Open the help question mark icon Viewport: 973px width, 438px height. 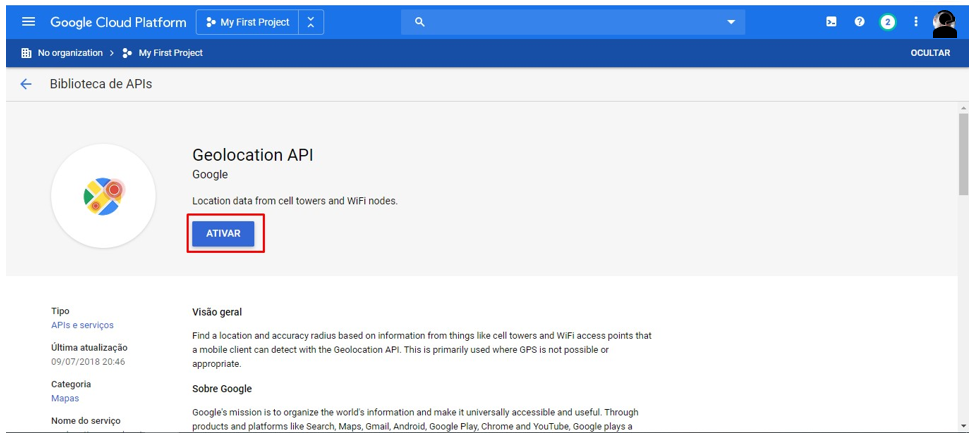[859, 22]
